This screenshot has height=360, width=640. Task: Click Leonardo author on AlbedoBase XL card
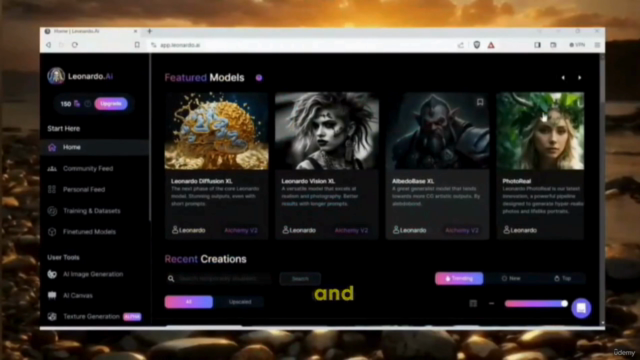coord(410,230)
